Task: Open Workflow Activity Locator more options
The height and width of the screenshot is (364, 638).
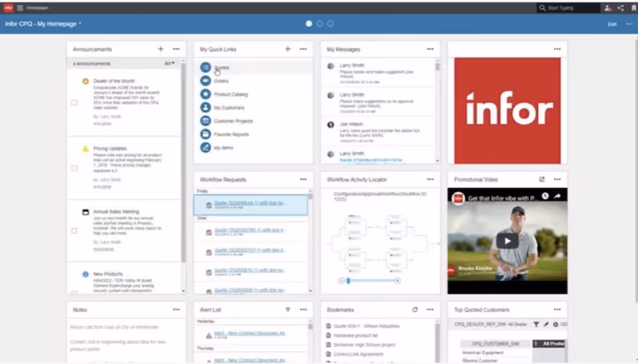Action: (x=430, y=179)
